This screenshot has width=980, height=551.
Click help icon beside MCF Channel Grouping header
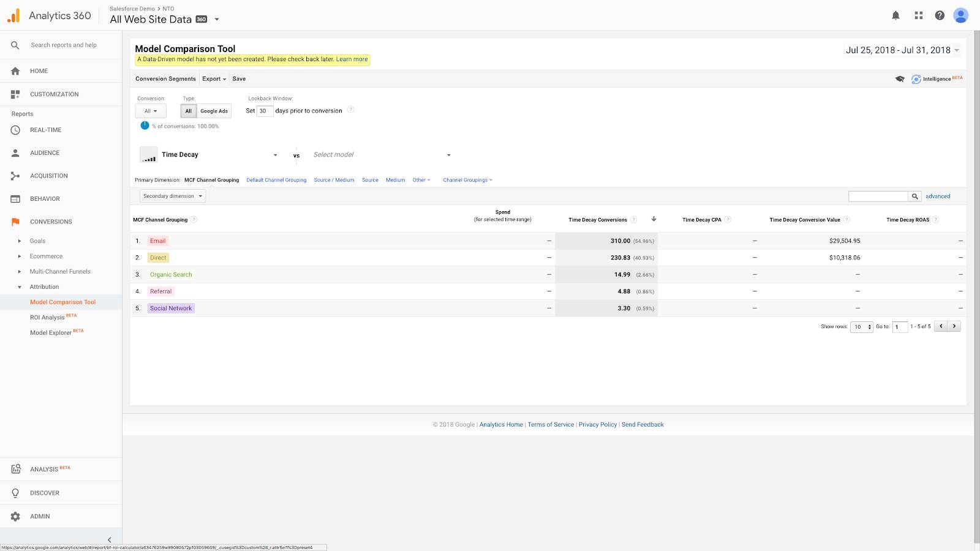(x=194, y=220)
